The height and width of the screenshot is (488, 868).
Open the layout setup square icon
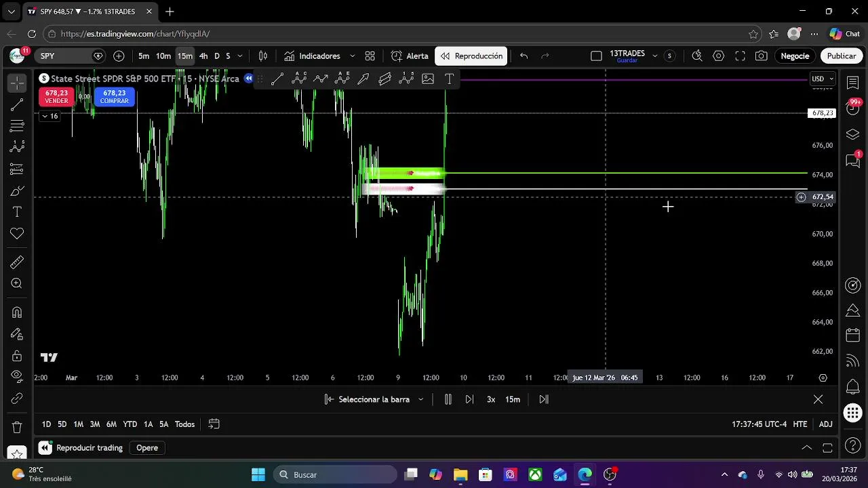click(x=596, y=56)
